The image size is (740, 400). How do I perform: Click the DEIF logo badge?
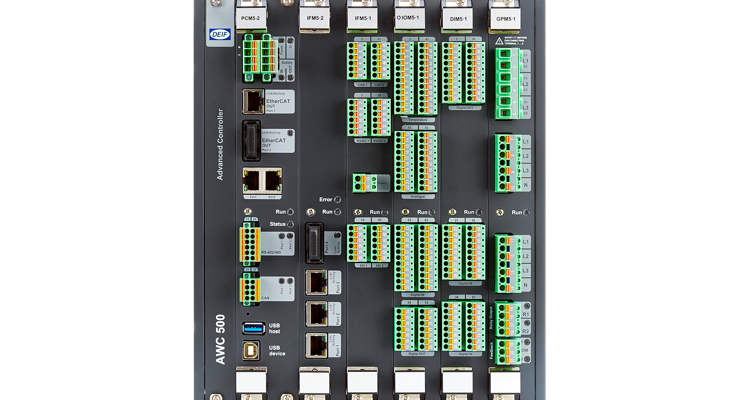220,33
